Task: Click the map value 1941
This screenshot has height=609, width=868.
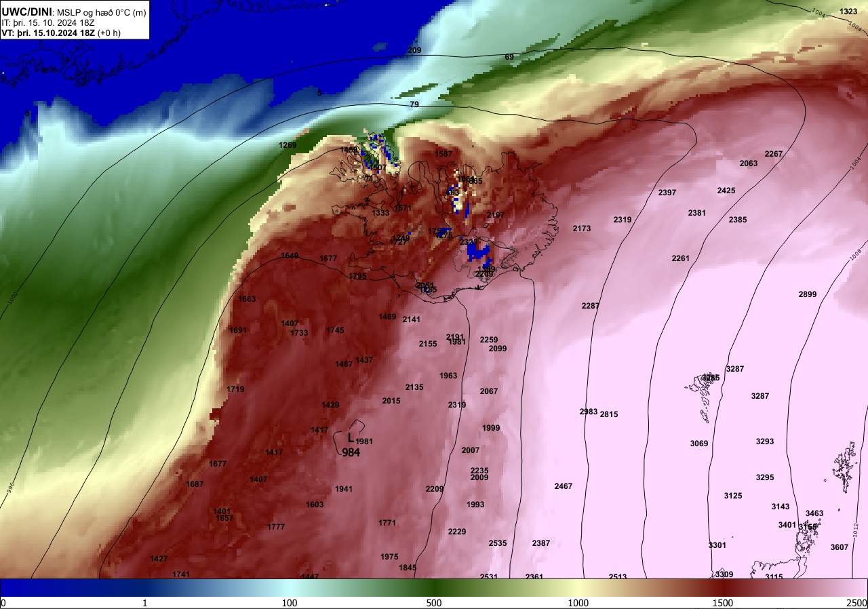Action: (344, 489)
